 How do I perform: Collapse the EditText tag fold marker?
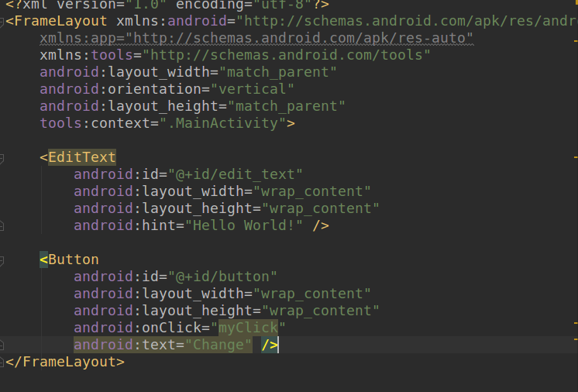pyautogui.click(x=2, y=158)
